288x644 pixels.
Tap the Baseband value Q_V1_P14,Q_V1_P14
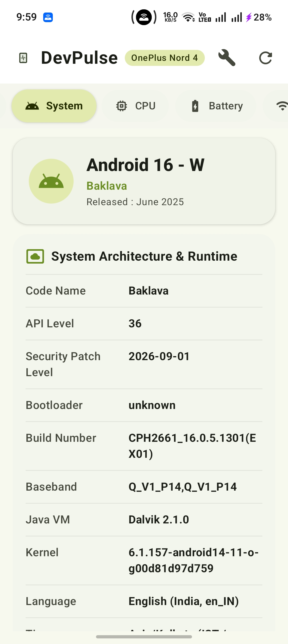click(183, 487)
